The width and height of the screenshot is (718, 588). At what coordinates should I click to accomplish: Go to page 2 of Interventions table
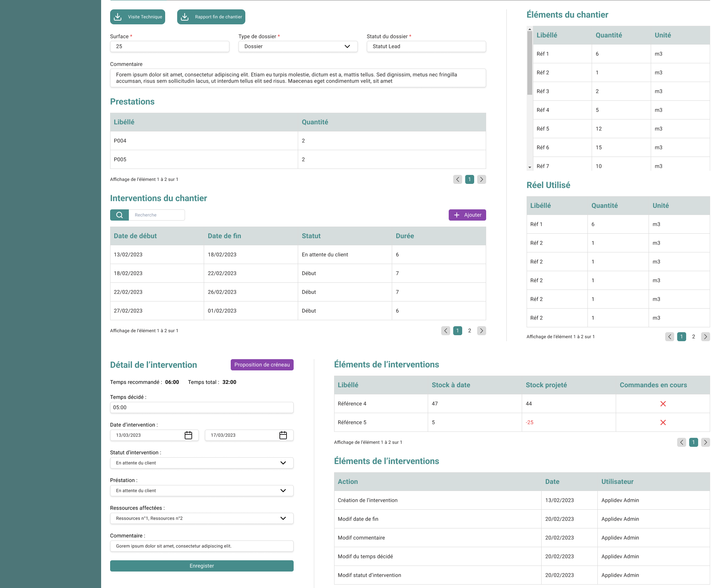[x=470, y=331]
